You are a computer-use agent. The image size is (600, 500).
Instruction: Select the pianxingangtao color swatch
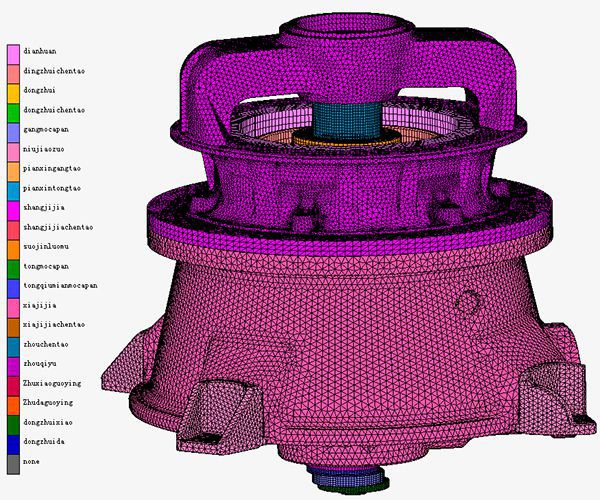pyautogui.click(x=13, y=169)
